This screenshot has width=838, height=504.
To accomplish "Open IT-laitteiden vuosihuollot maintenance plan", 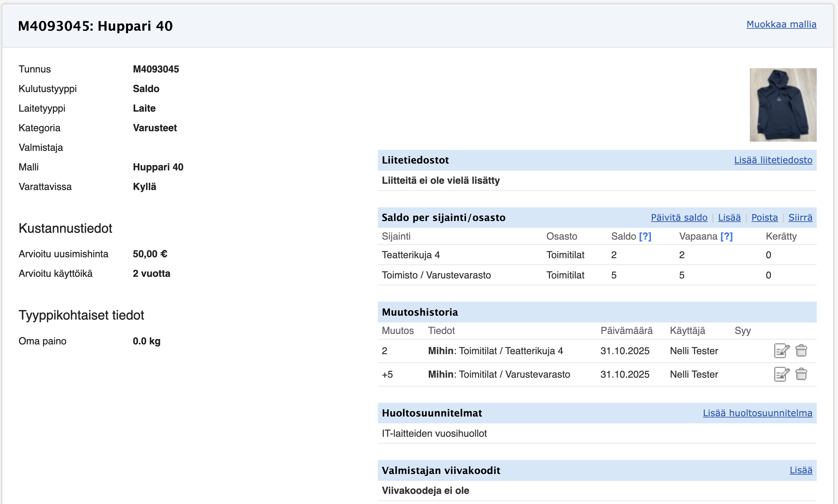I will [x=434, y=433].
